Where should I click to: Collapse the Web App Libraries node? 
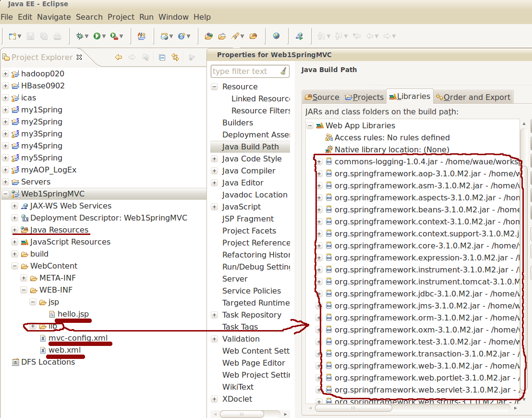pyautogui.click(x=310, y=125)
